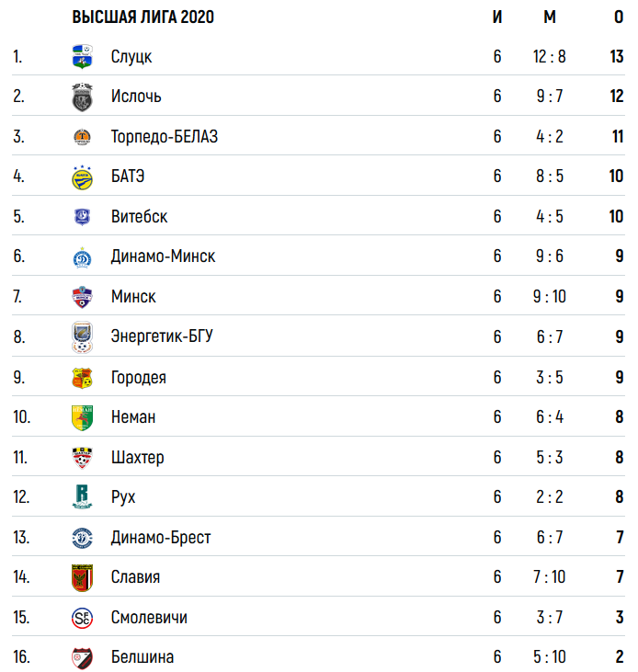Click the Смолевичи SFC round logo
Viewport: 638px width, 672px height.
tap(82, 618)
